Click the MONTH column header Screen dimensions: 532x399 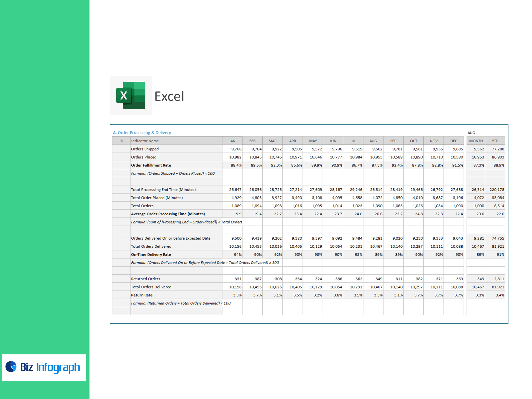(x=476, y=141)
